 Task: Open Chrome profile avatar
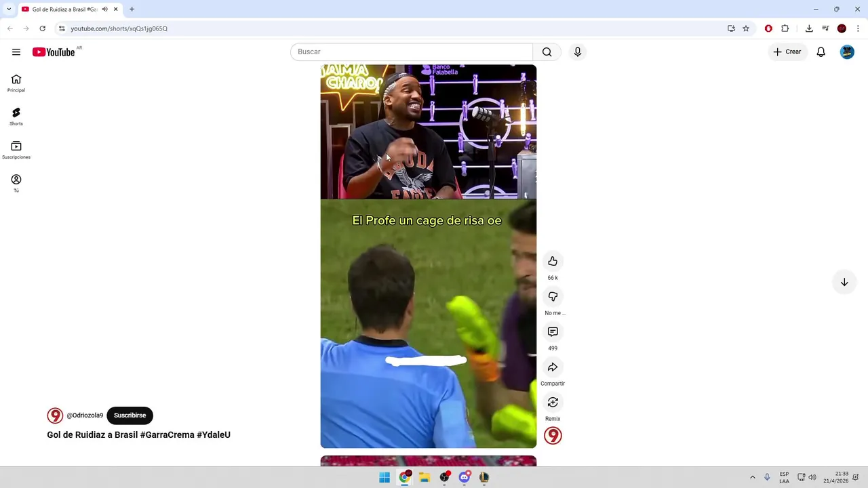point(842,28)
